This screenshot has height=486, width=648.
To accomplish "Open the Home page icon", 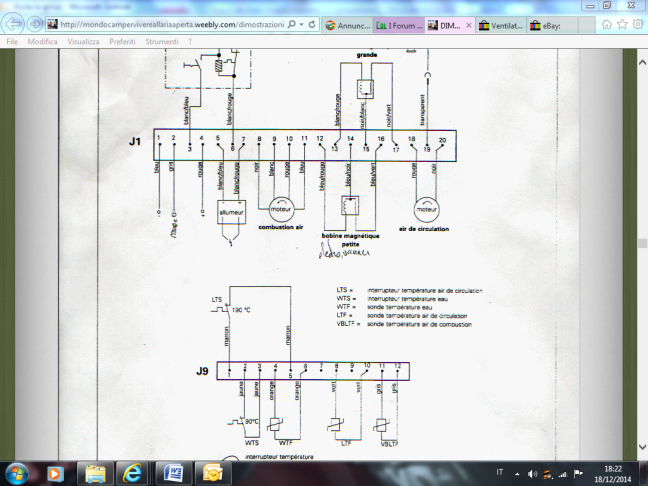I will tap(605, 25).
